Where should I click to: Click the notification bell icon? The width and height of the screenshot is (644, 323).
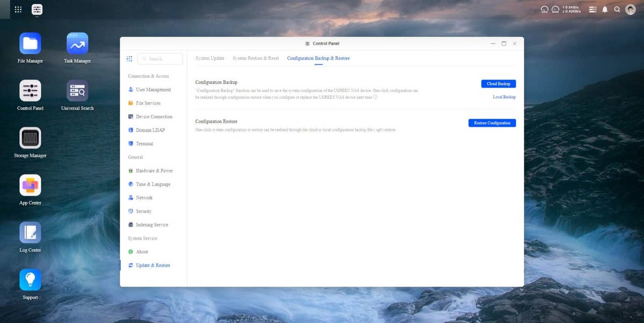(x=605, y=10)
